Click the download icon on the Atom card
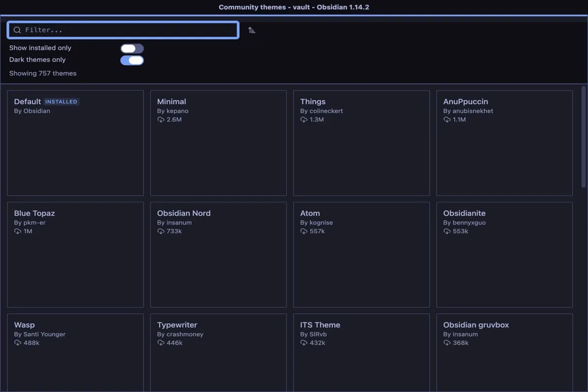 304,231
